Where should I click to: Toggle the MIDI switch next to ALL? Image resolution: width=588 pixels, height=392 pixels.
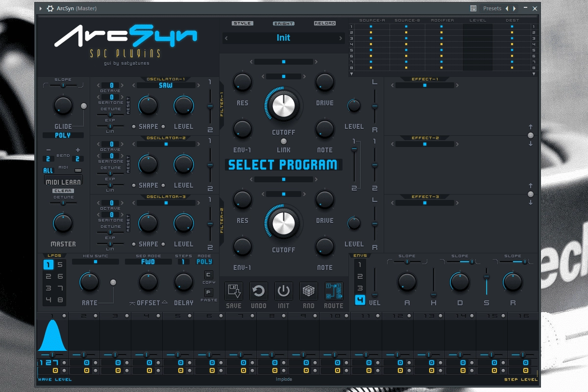pos(78,171)
